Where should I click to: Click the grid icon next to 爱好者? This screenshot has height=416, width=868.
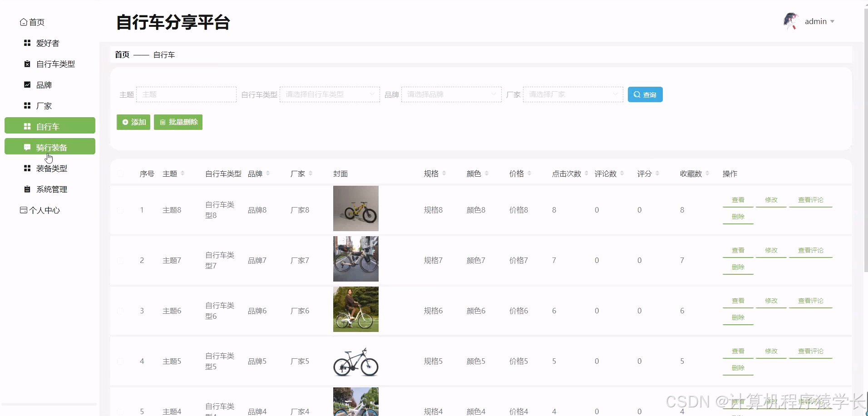27,43
